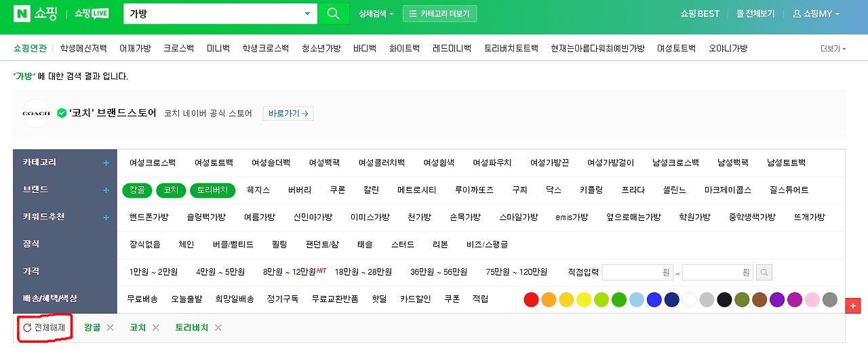The height and width of the screenshot is (363, 868).
Task: Toggle the 프라다 brand filter
Action: [x=633, y=190]
